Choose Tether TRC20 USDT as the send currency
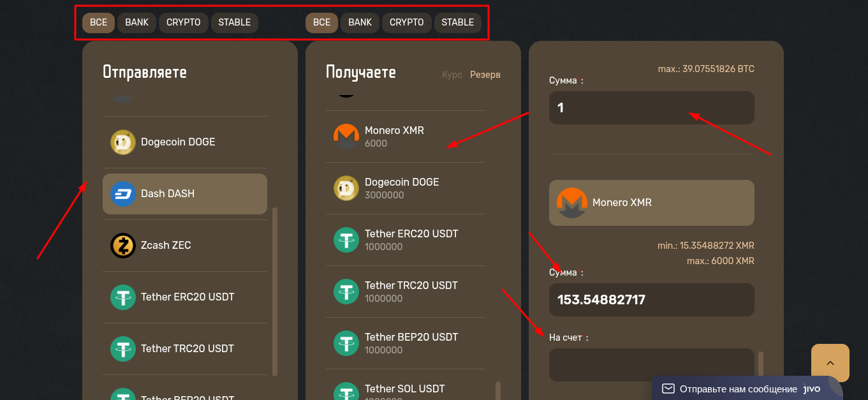 click(x=185, y=349)
